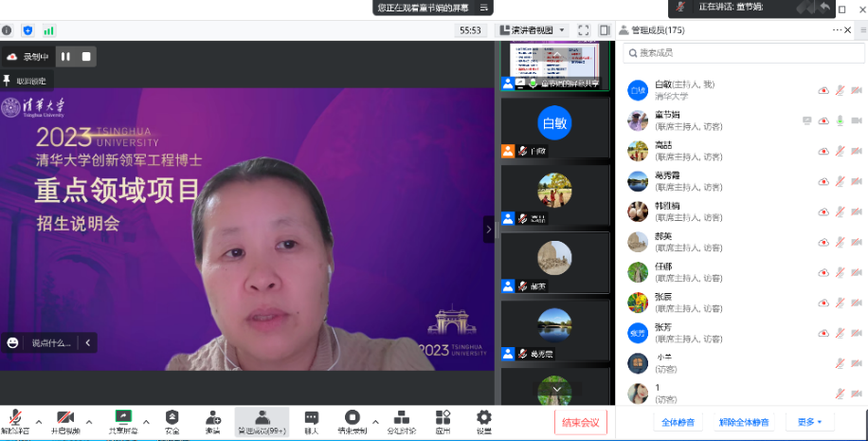The width and height of the screenshot is (868, 441).
Task: Toggle side panel layout icon near fullscreen
Action: (605, 30)
